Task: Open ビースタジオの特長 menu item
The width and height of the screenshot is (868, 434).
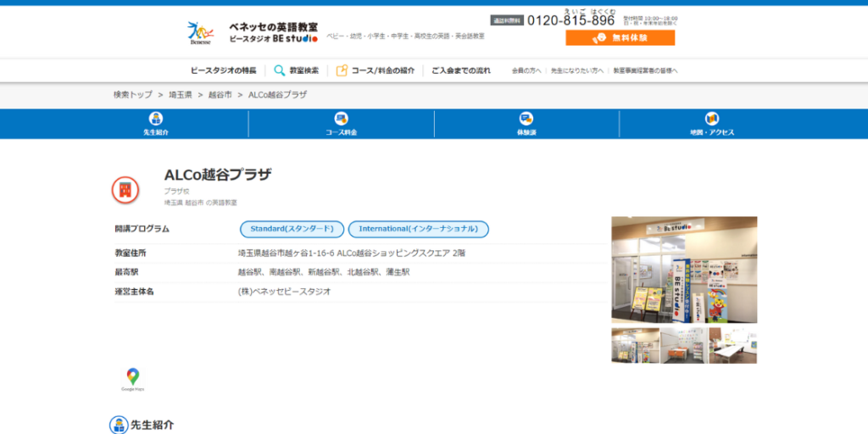Action: click(x=224, y=70)
